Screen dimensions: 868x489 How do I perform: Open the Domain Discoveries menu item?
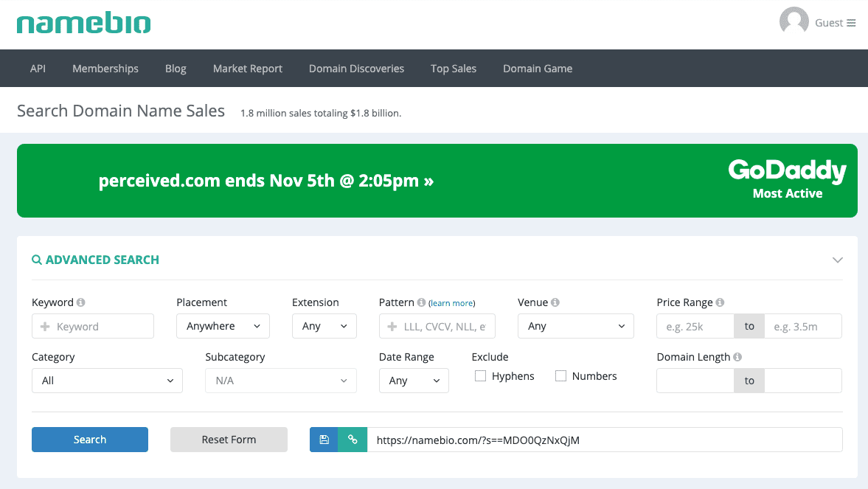[x=356, y=69]
